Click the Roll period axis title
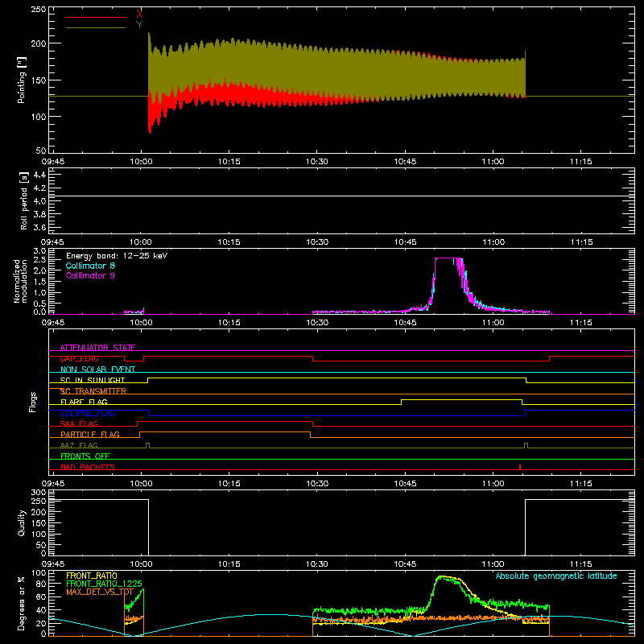The height and width of the screenshot is (644, 644). pyautogui.click(x=24, y=200)
